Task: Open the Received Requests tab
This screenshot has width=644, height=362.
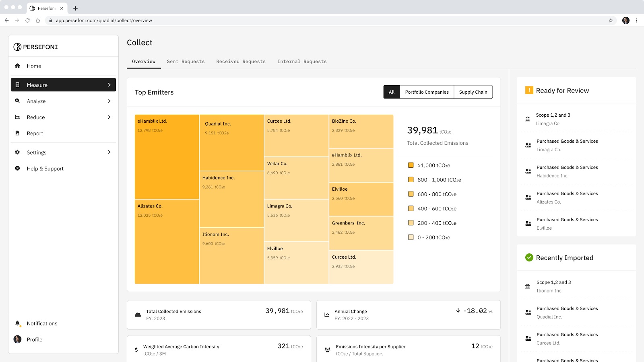Action: [241, 62]
